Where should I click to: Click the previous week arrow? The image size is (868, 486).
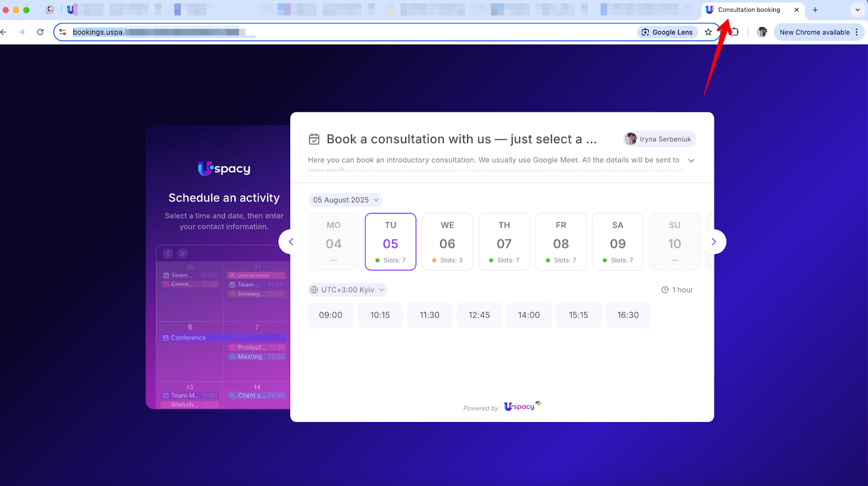click(291, 242)
